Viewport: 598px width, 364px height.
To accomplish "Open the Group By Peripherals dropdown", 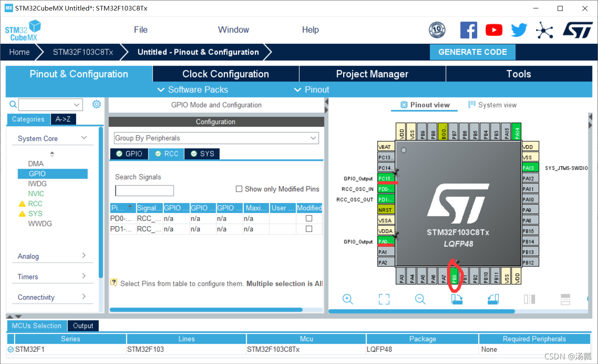I will (x=216, y=138).
